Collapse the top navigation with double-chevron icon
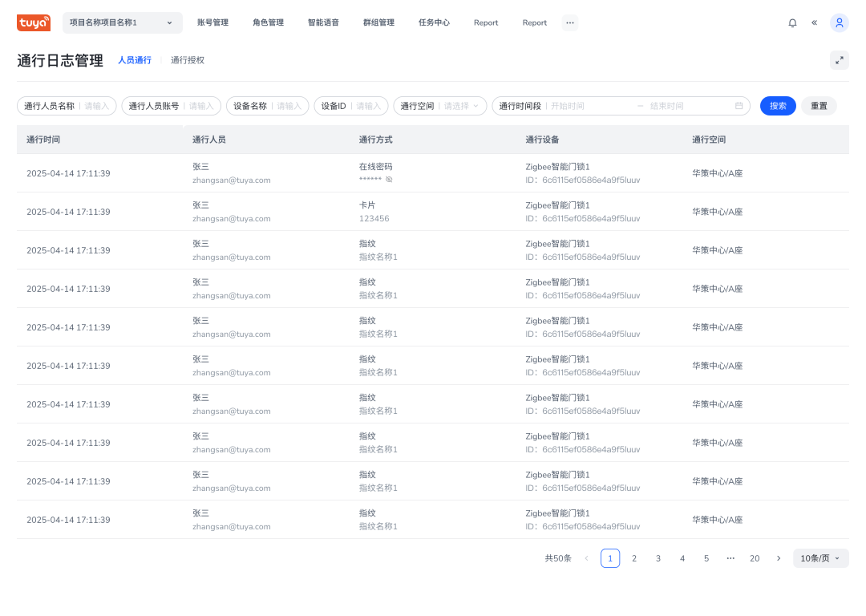Screen dimensions: 866x616 pyautogui.click(x=814, y=22)
